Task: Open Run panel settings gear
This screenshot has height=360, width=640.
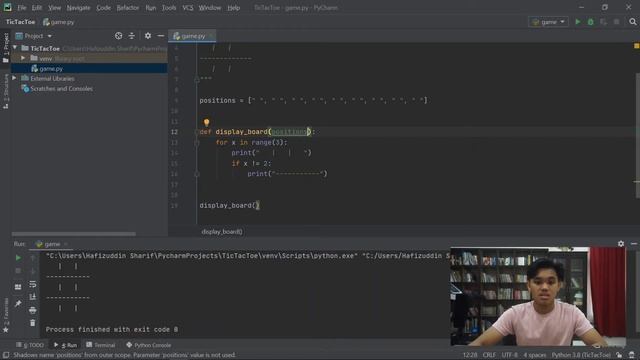Action: click(x=621, y=244)
